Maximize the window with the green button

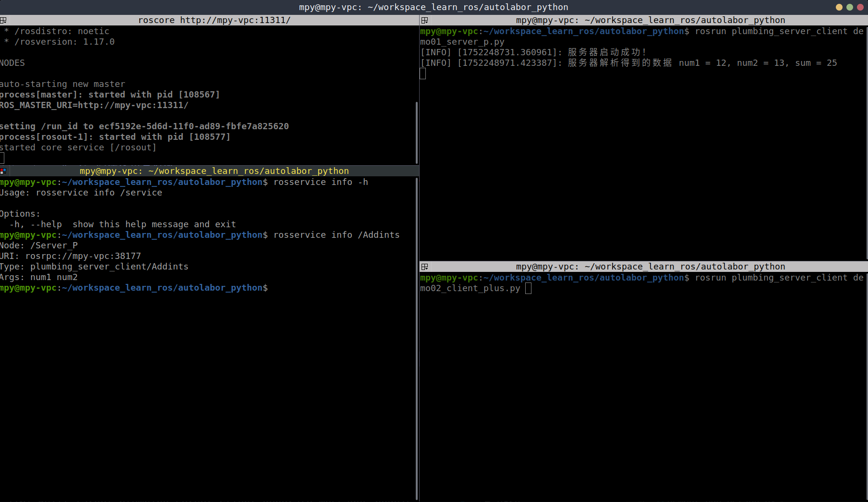click(850, 7)
